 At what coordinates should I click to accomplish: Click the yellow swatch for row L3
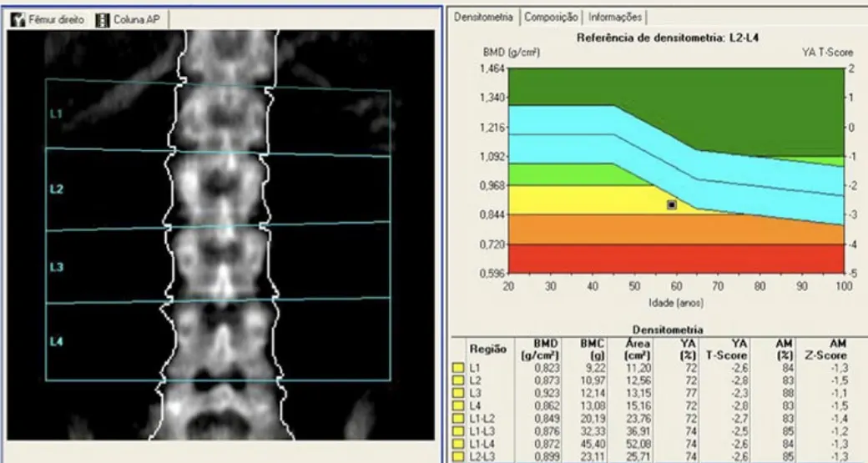(x=458, y=393)
